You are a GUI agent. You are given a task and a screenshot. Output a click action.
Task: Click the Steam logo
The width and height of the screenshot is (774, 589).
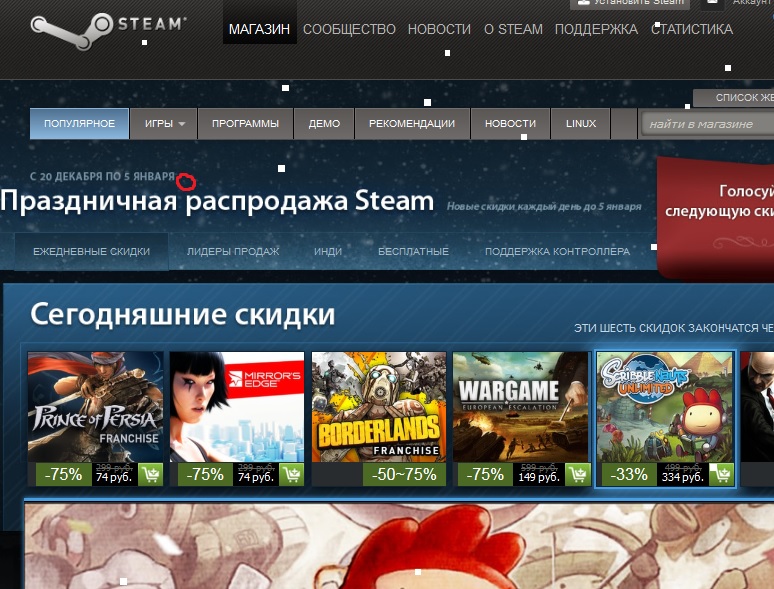click(109, 31)
